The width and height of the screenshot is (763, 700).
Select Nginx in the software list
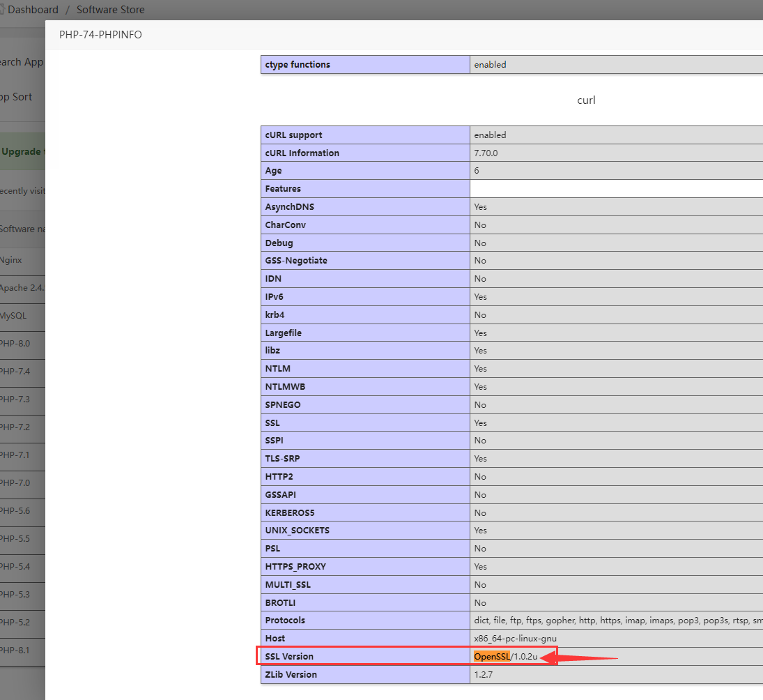click(11, 260)
